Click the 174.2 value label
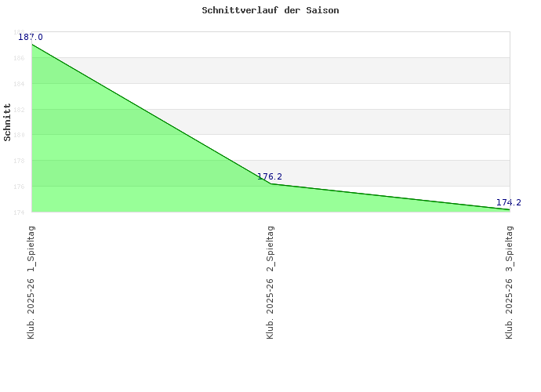The width and height of the screenshot is (541, 392). coord(508,202)
